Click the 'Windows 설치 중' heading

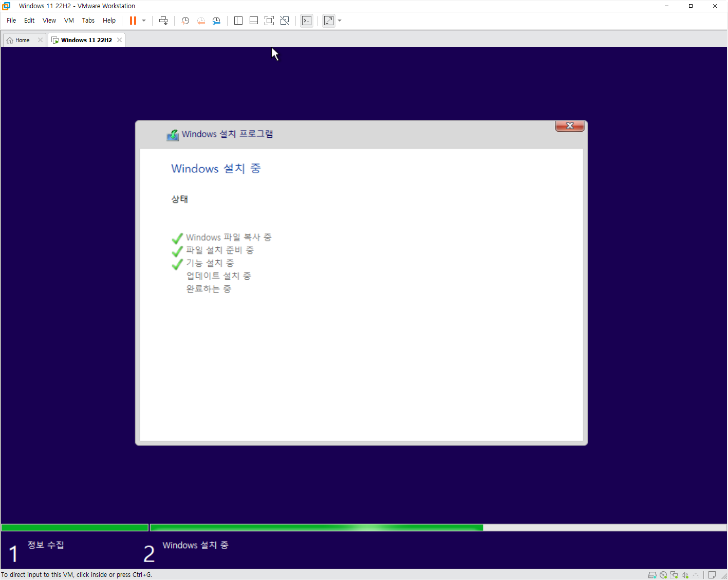[216, 169]
